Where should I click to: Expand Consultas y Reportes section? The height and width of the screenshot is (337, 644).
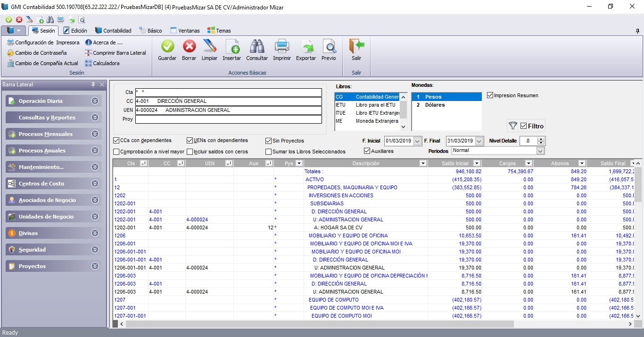pyautogui.click(x=95, y=118)
